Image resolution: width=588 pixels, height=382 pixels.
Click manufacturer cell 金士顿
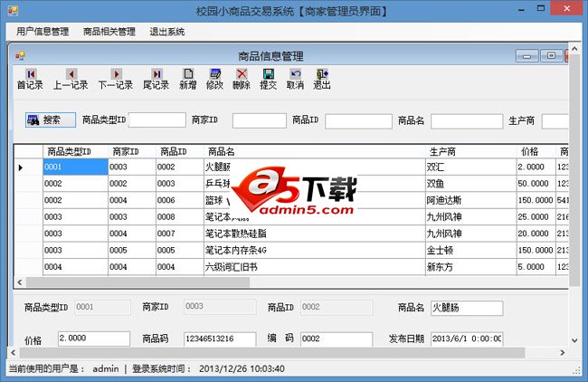coord(470,250)
